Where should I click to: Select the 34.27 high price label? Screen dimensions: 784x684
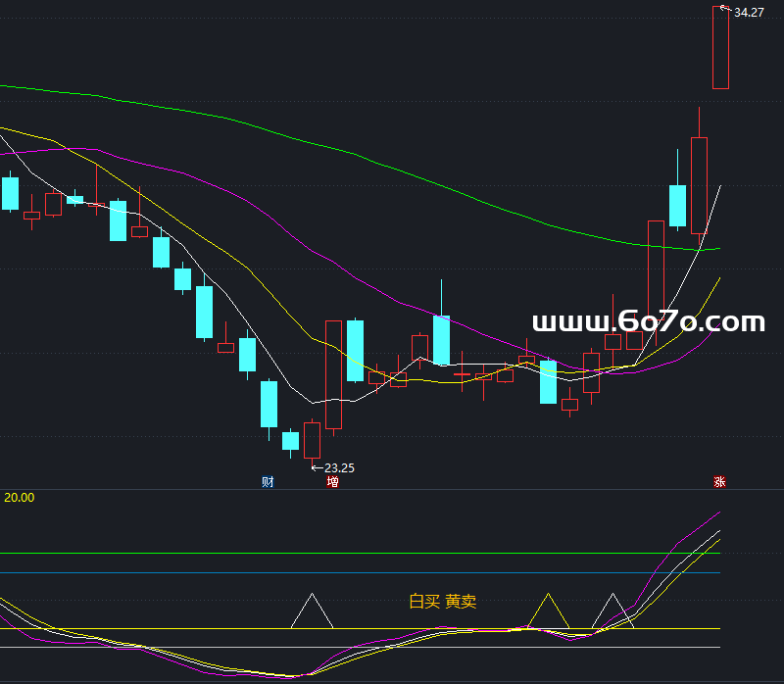(x=749, y=13)
